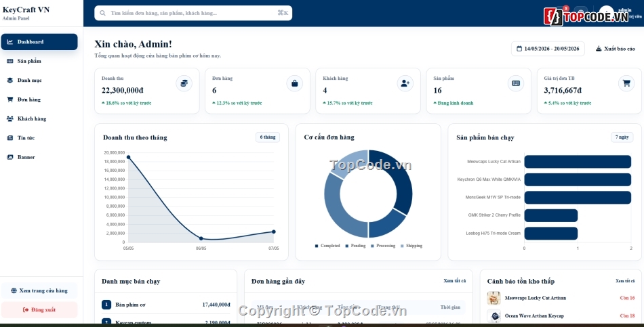Screen dimensions: 644x327
Task: Click the shopping bag icon in Đơn hàng card
Action: pyautogui.click(x=294, y=83)
